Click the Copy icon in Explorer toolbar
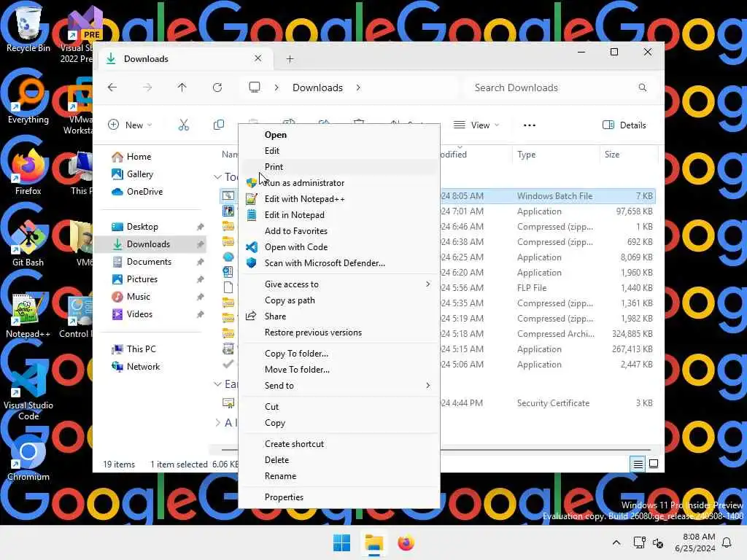 219,125
